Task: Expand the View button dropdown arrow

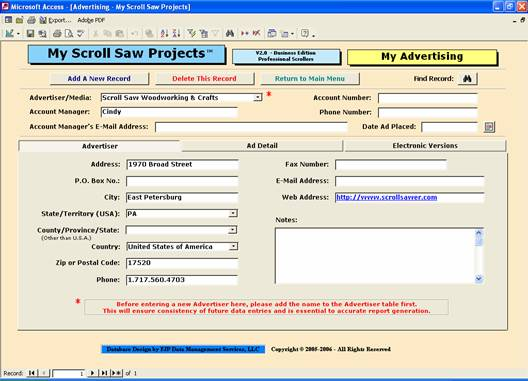Action: click(x=18, y=34)
